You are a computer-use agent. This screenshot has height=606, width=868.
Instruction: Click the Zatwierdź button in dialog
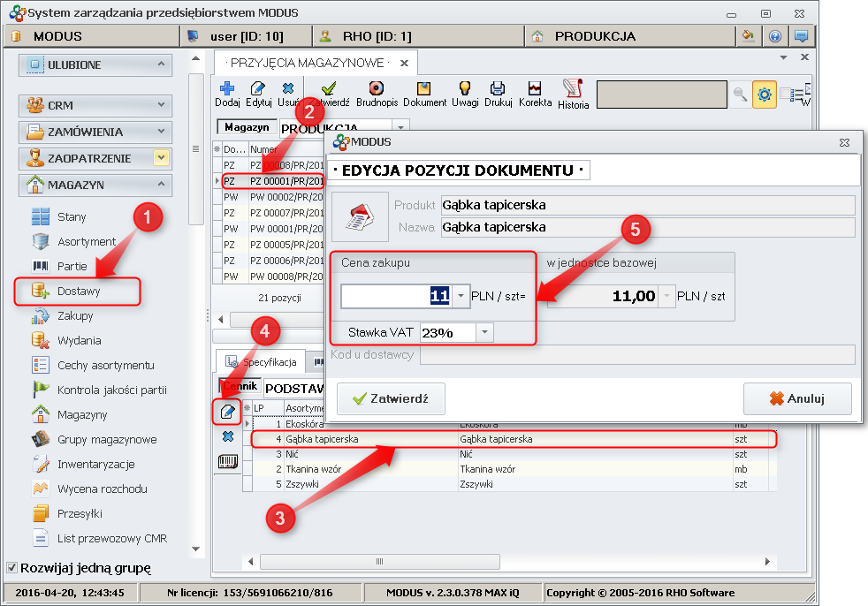coord(390,398)
